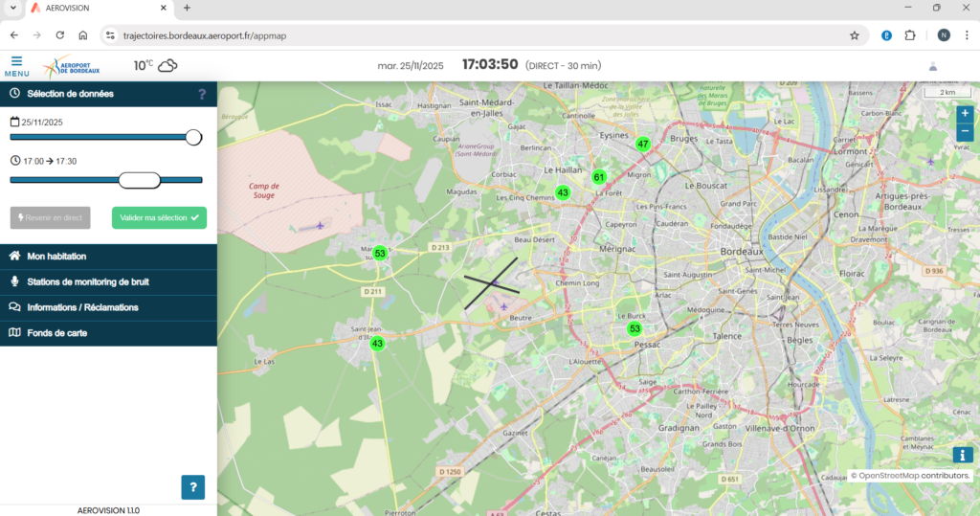This screenshot has height=516, width=980.
Task: Click the aircraft icon near Camp de Souge
Action: click(319, 226)
